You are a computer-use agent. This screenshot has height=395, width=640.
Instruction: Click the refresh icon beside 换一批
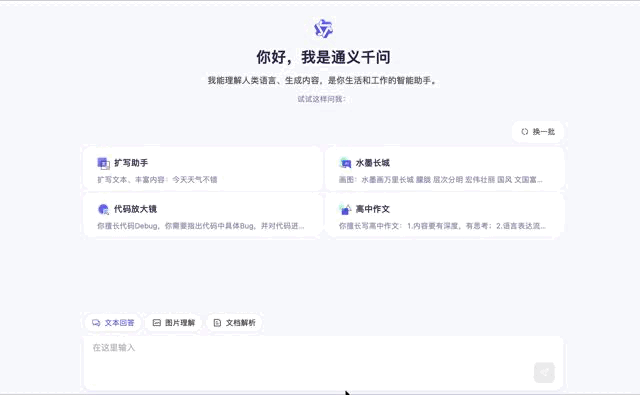click(x=525, y=131)
